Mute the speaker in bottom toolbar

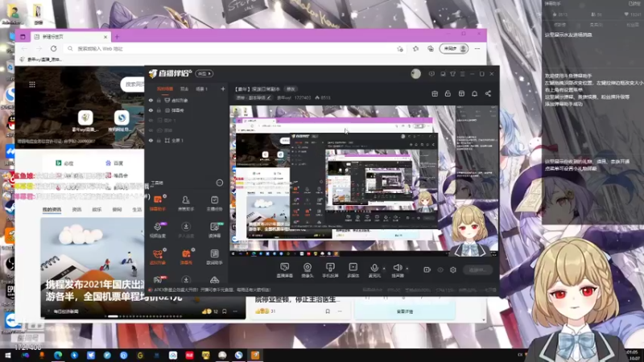(397, 269)
